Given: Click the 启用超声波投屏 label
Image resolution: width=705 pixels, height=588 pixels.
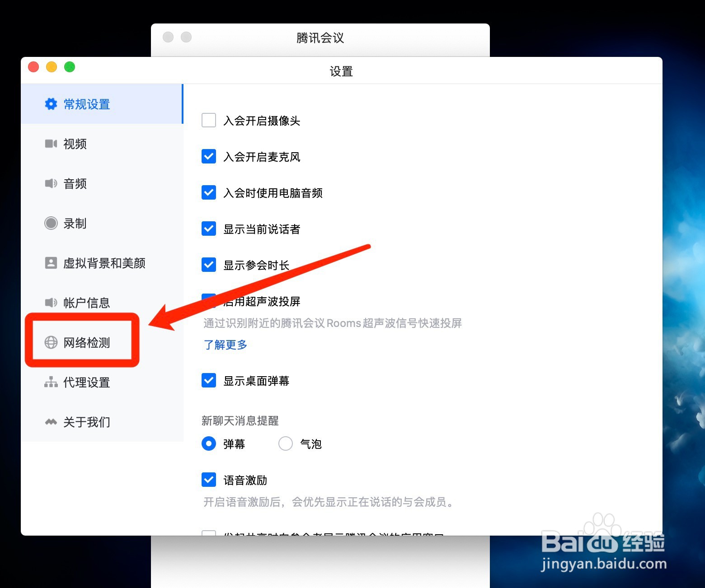Looking at the screenshot, I should click(262, 301).
